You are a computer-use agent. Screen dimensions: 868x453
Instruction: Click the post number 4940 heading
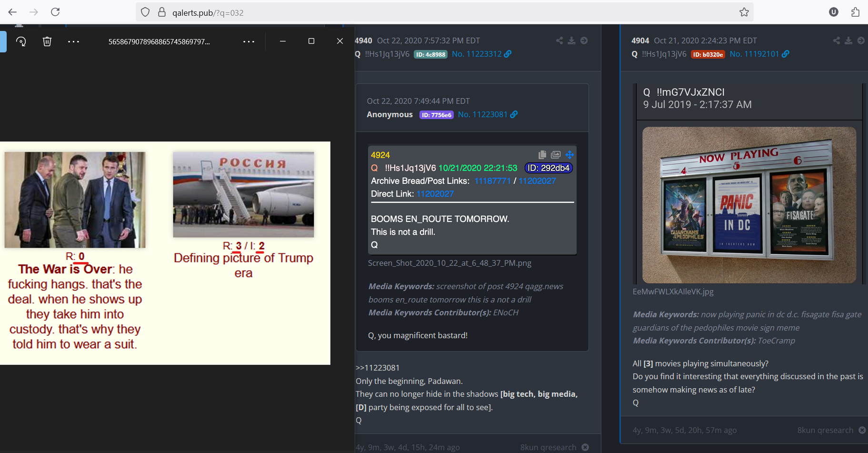pos(364,40)
